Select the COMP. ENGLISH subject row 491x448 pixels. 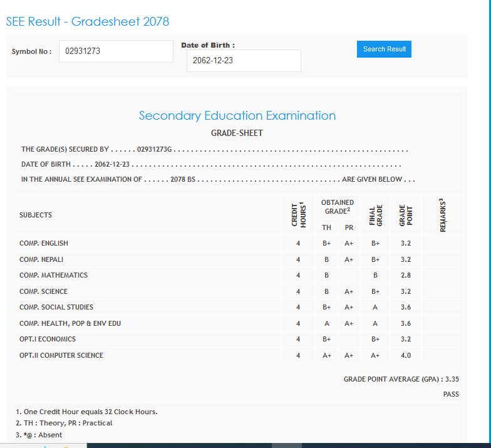tap(44, 243)
